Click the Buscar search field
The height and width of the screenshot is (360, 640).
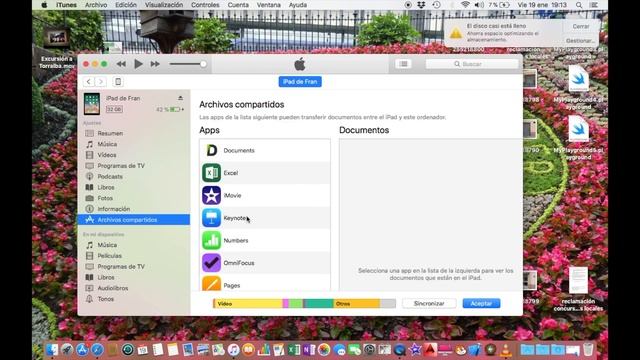(472, 64)
